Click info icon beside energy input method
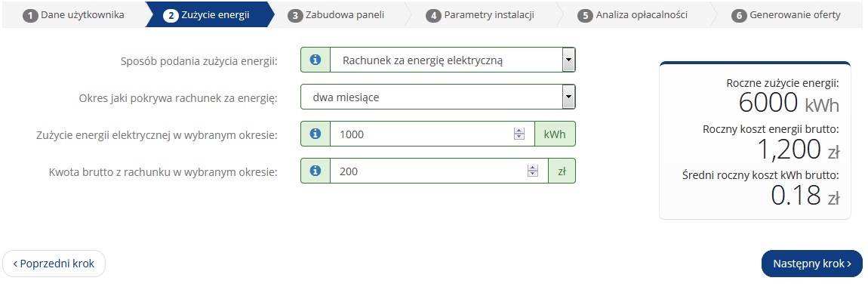Image resolution: width=868 pixels, height=290 pixels. click(x=315, y=60)
